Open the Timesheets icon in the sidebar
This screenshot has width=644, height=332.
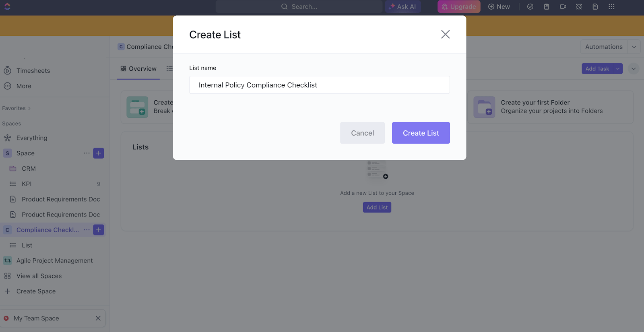(7, 70)
